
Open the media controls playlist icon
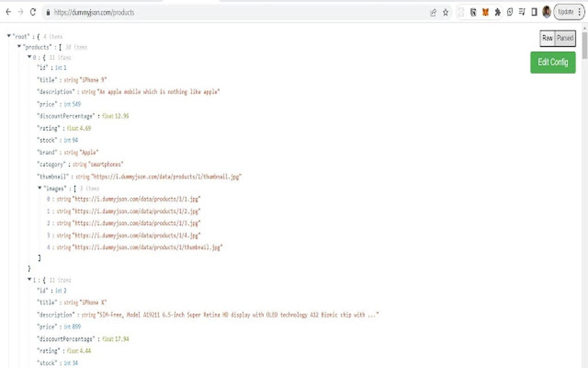tap(522, 12)
